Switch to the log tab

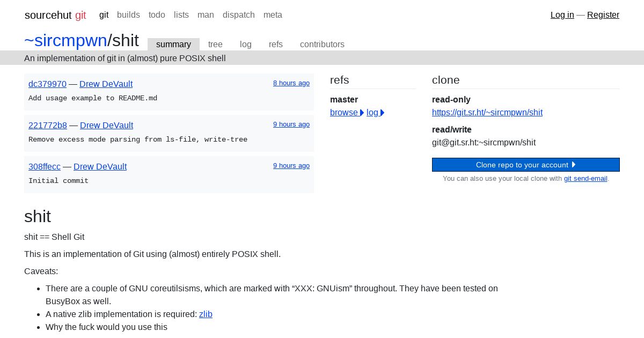click(246, 45)
